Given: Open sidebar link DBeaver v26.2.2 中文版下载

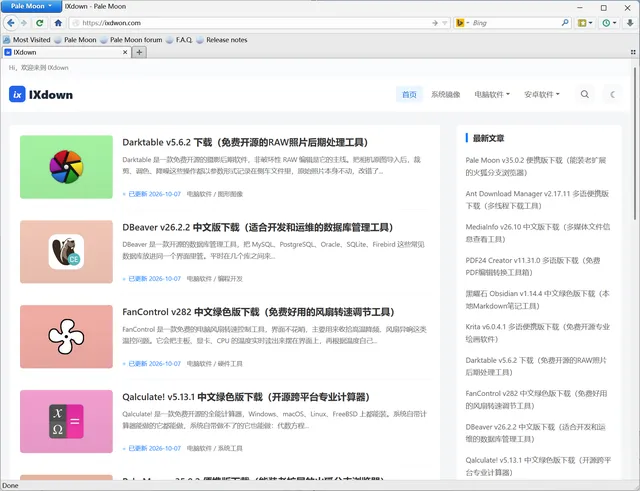Looking at the screenshot, I should pos(536,433).
